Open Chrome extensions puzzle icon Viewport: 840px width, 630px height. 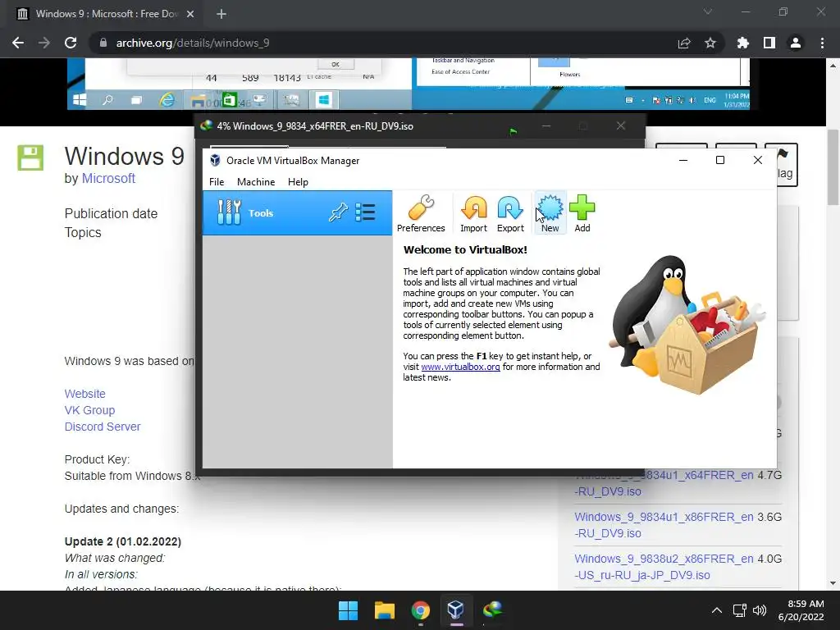coord(743,43)
